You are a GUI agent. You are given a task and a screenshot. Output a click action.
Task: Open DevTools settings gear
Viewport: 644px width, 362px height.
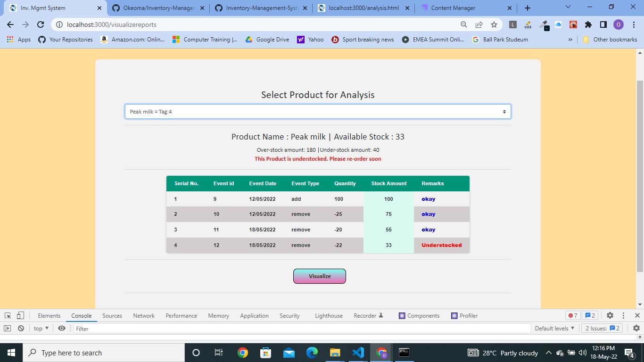610,315
